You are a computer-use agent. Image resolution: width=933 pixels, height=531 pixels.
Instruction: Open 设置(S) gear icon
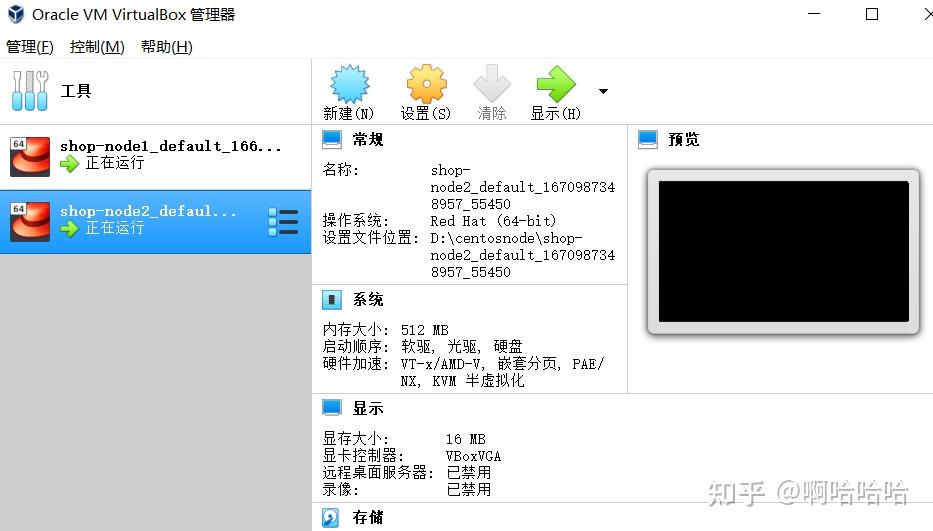[427, 84]
